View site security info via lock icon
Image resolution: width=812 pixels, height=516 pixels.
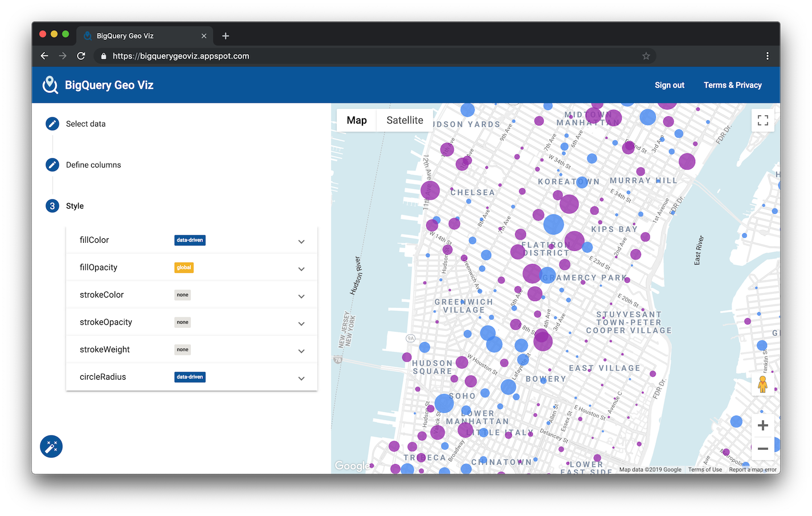point(103,56)
